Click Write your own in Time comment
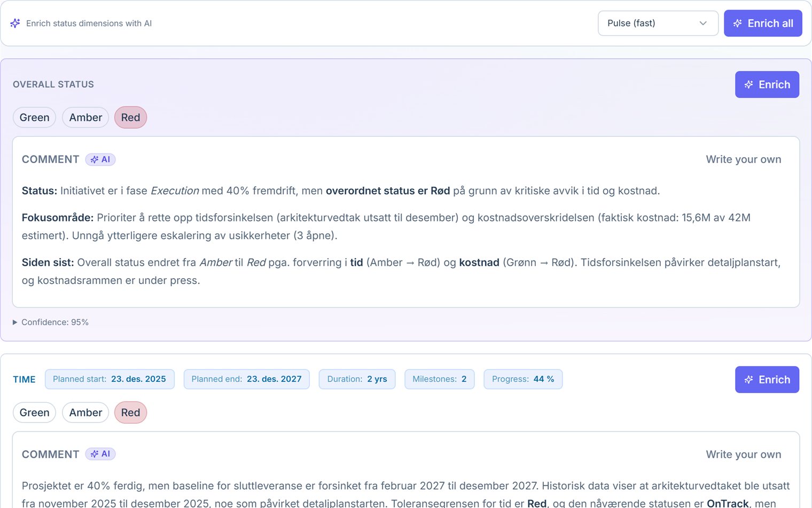The image size is (812, 508). click(743, 455)
